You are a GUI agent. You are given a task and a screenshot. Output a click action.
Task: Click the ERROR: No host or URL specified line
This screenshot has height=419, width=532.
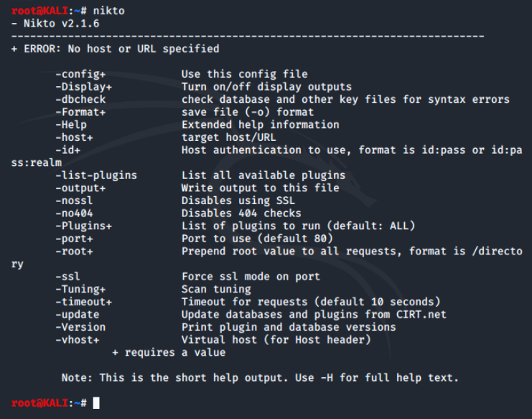point(115,49)
